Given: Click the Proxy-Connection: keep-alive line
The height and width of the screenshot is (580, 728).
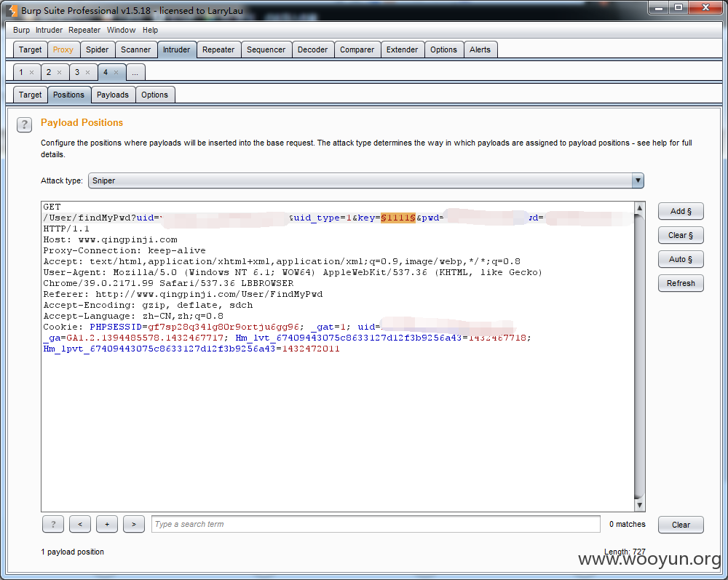Looking at the screenshot, I should coord(124,250).
